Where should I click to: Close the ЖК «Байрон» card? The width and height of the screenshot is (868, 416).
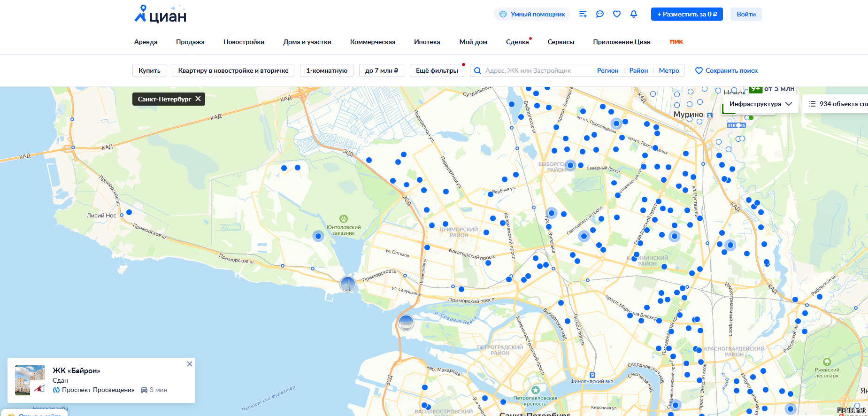tap(190, 364)
